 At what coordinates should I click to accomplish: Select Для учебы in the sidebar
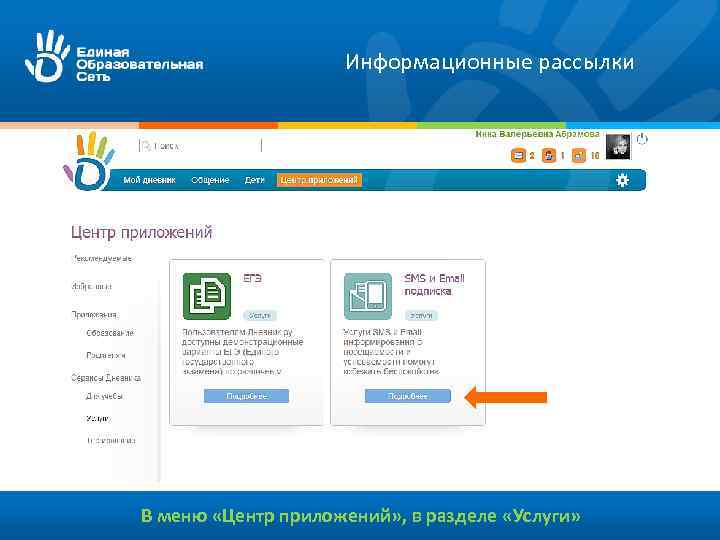(104, 396)
